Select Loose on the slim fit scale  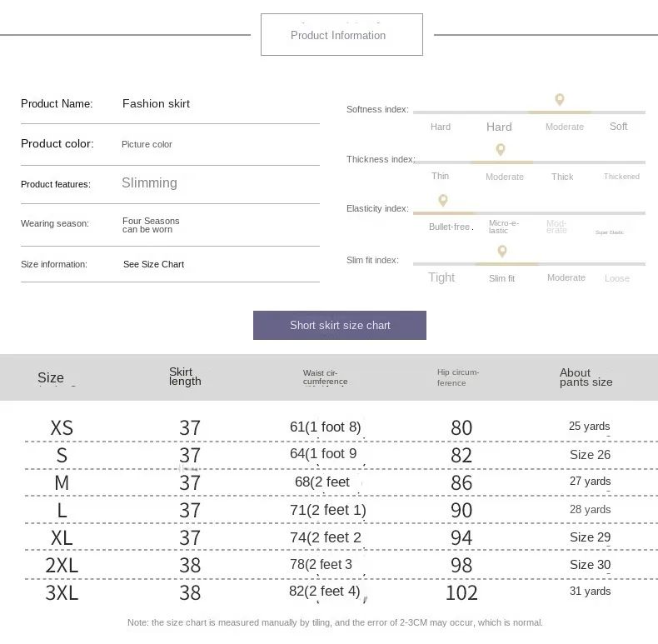pos(617,278)
